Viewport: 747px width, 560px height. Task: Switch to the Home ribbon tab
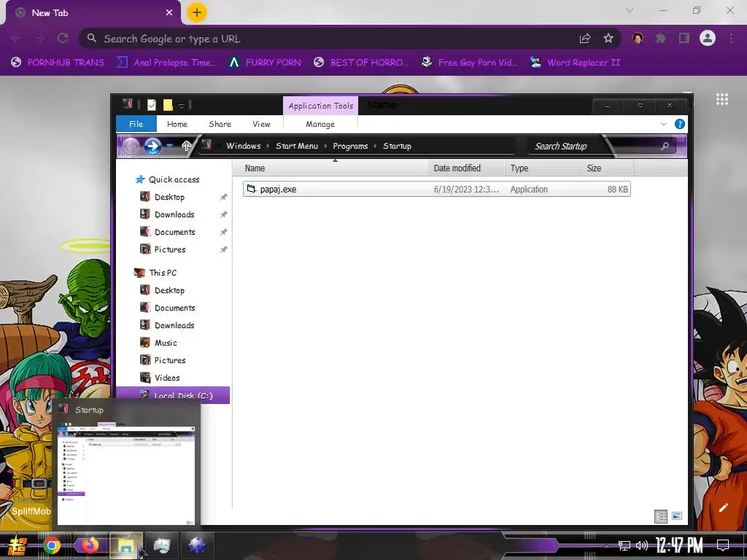click(177, 124)
